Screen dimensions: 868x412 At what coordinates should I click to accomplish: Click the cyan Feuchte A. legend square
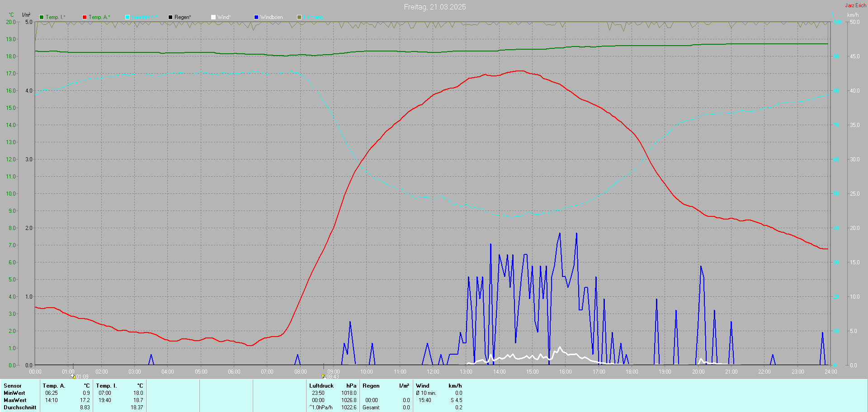(127, 17)
